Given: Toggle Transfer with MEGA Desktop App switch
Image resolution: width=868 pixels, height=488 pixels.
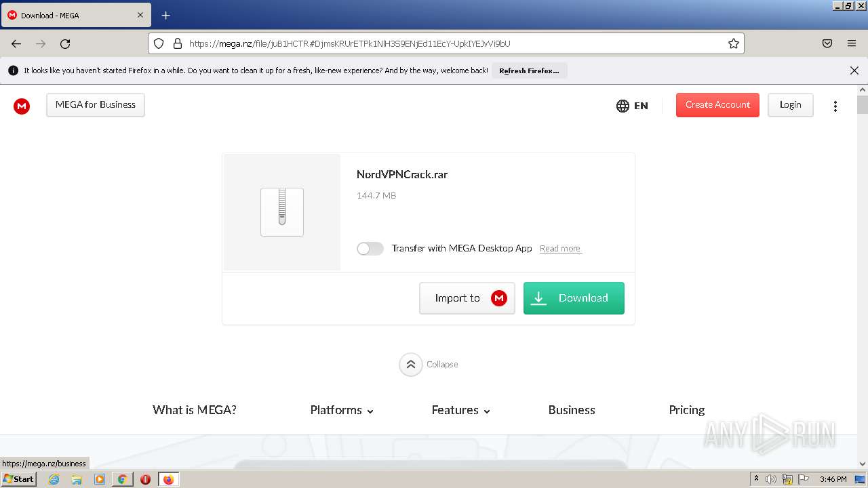Looking at the screenshot, I should pos(370,249).
